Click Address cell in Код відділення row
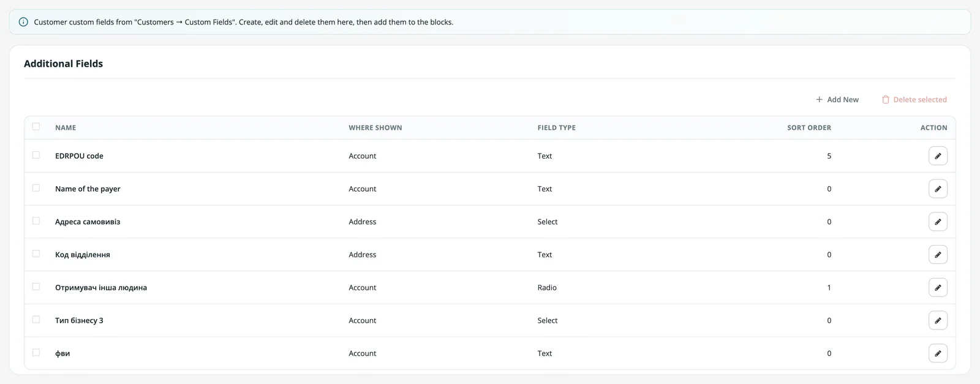 point(363,255)
